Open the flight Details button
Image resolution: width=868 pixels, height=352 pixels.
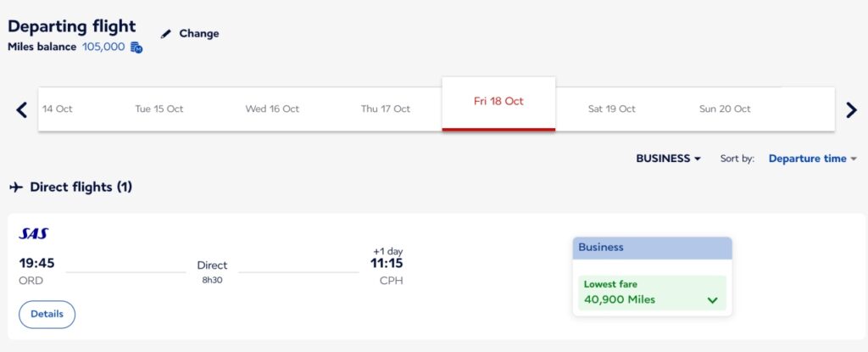click(47, 315)
